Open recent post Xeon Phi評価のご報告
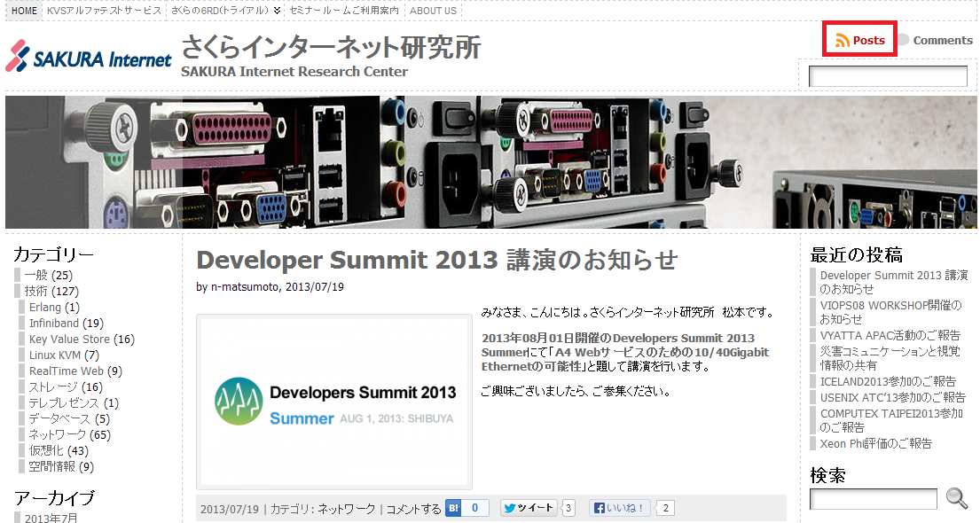The width and height of the screenshot is (980, 523). [x=876, y=443]
